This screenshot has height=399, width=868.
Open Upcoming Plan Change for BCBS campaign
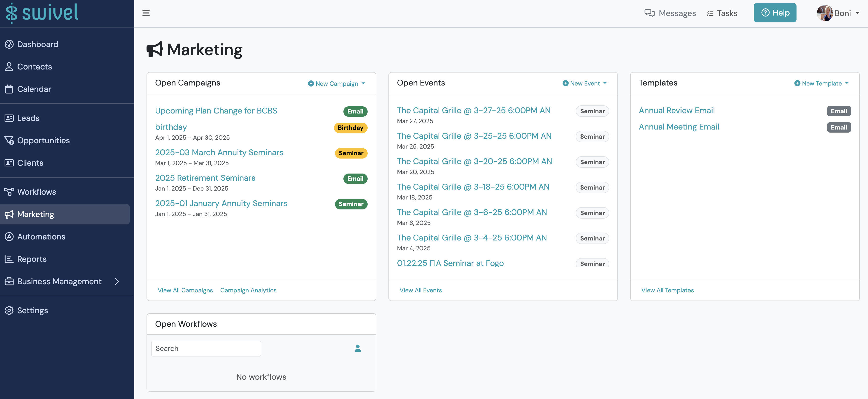216,111
